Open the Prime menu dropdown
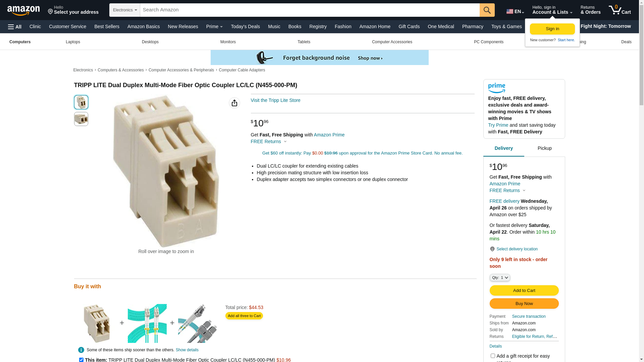This screenshot has width=644, height=362. click(x=214, y=26)
